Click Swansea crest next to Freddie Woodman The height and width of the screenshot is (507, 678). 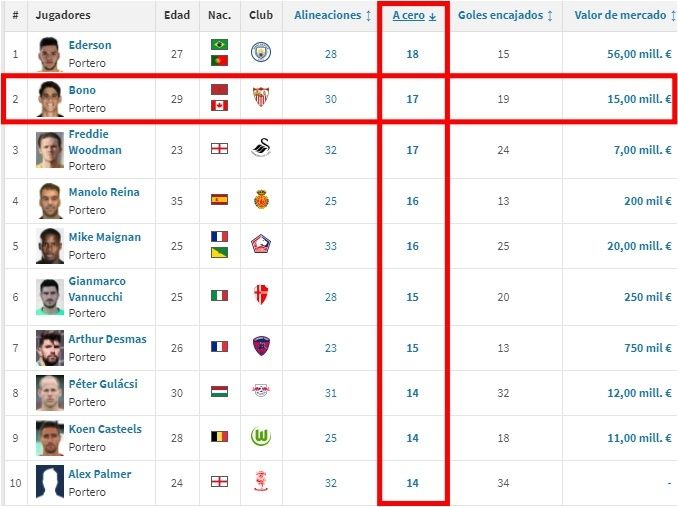pos(261,150)
